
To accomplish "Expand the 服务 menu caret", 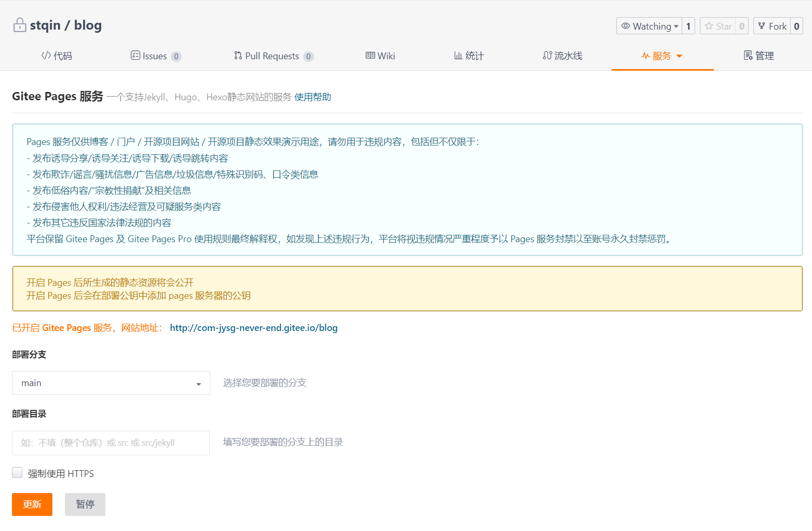I will coord(679,56).
